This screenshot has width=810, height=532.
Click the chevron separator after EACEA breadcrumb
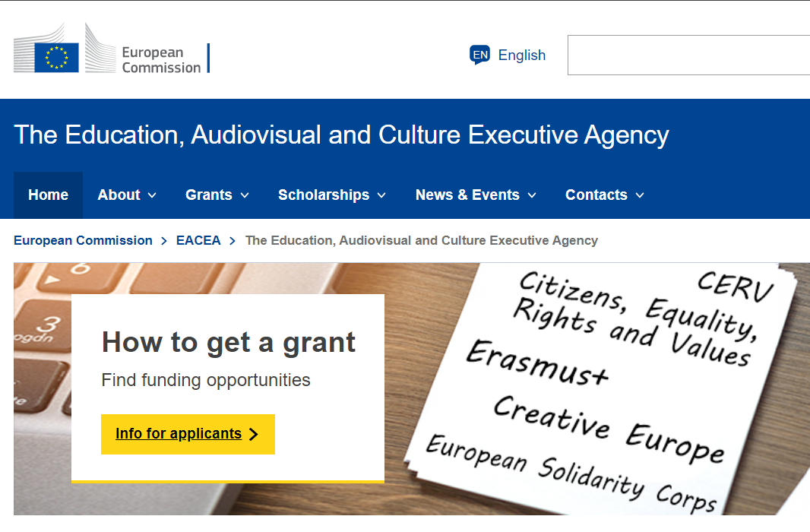point(233,241)
